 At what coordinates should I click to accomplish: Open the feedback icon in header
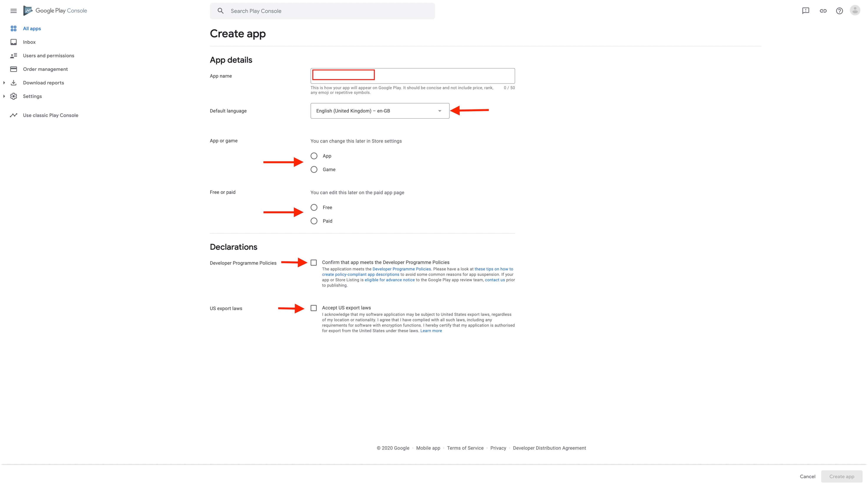pos(805,11)
